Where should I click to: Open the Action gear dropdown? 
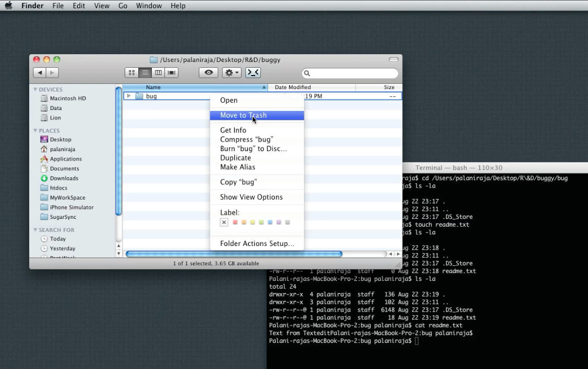coord(231,72)
